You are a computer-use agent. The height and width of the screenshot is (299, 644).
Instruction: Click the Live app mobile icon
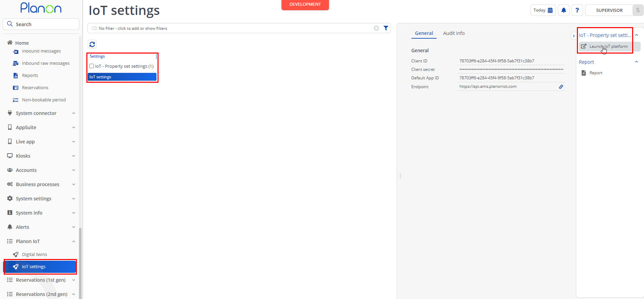pyautogui.click(x=10, y=141)
